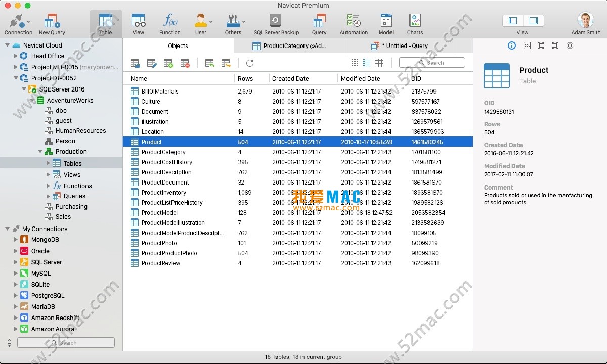Click the objects Search field
Image resolution: width=607 pixels, height=364 pixels.
[x=432, y=63]
